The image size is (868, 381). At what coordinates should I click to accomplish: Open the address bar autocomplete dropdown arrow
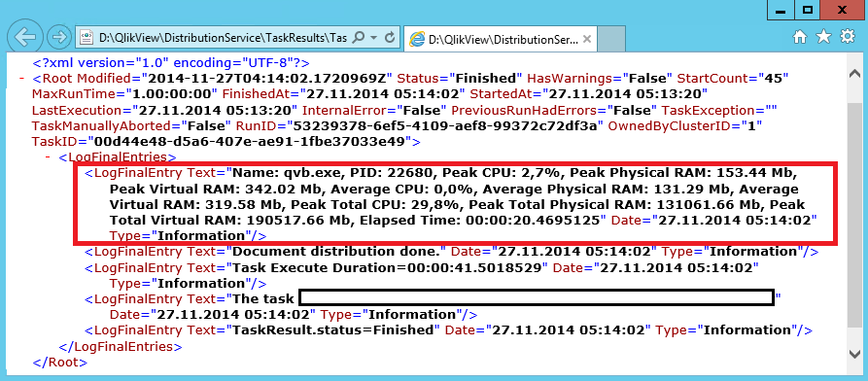point(373,38)
